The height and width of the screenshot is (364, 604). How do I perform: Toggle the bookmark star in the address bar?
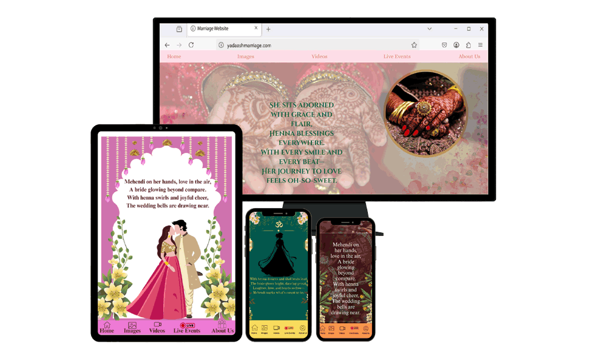pyautogui.click(x=413, y=44)
